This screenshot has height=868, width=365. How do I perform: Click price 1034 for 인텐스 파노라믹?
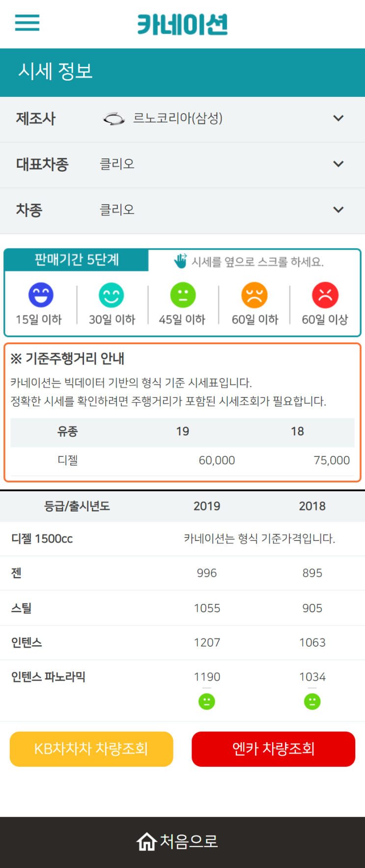pos(312,677)
